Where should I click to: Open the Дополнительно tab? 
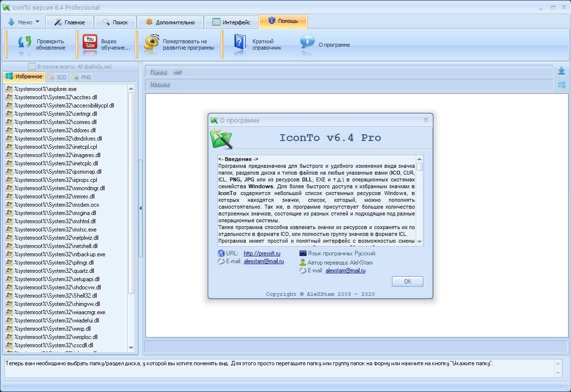point(170,22)
